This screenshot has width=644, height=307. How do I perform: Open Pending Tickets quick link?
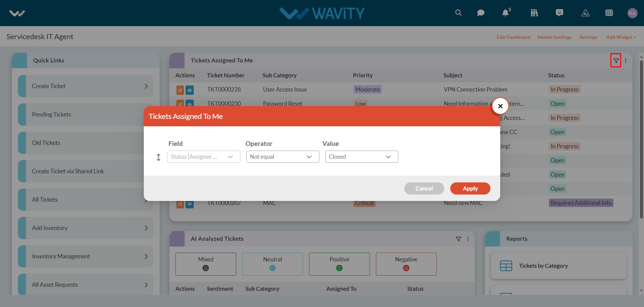86,114
